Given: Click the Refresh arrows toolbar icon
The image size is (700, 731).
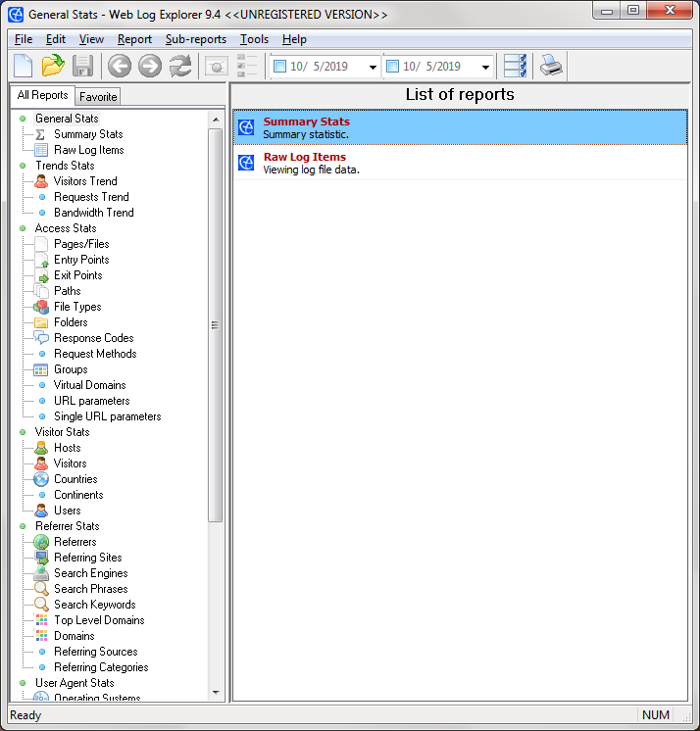Looking at the screenshot, I should pos(180,66).
